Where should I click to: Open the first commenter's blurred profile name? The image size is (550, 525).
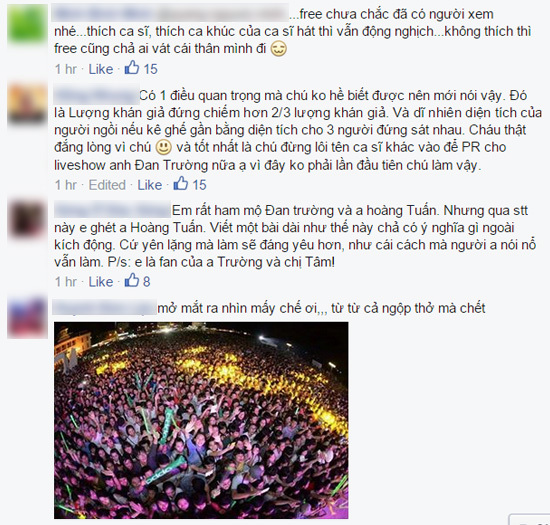tap(170, 14)
